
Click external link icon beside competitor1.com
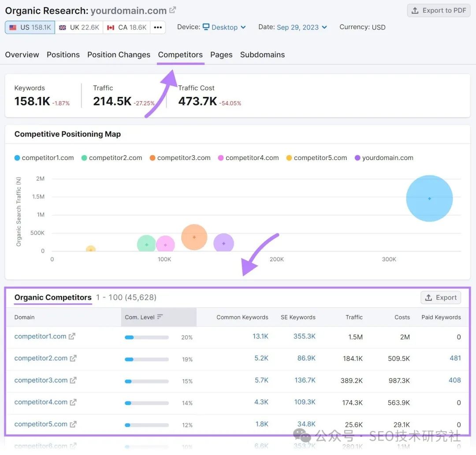point(72,337)
